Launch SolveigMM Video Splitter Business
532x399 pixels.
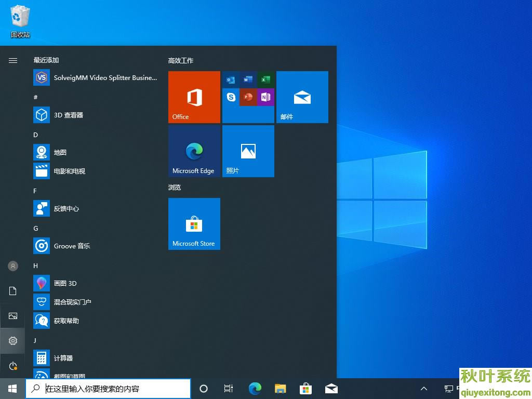point(96,78)
